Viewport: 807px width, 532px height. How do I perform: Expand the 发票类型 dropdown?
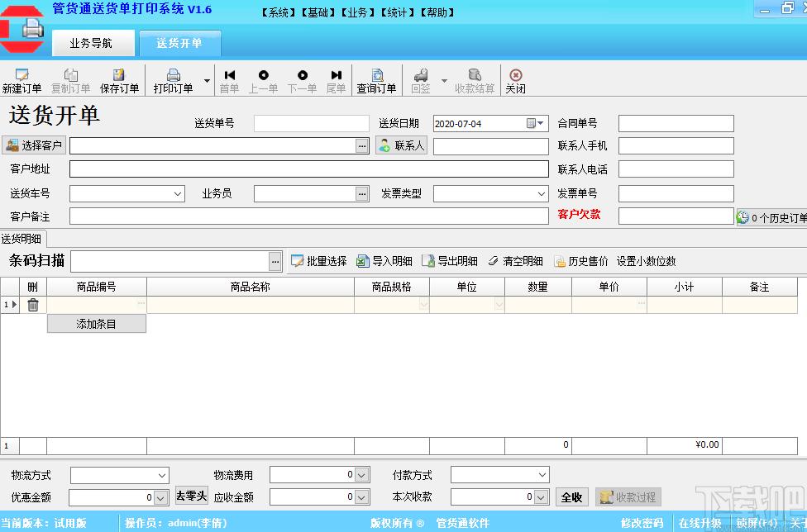[x=542, y=194]
